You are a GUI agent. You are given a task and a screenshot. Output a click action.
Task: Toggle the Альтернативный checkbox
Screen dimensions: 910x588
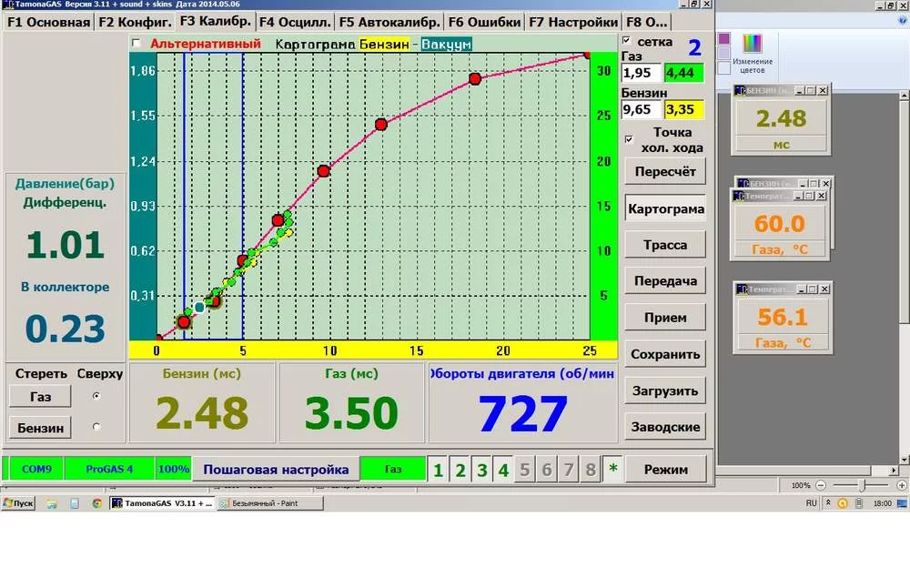coord(136,43)
